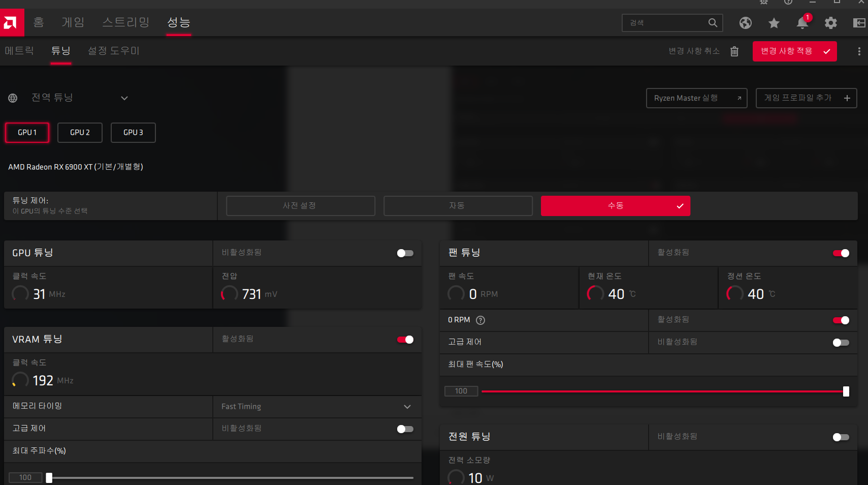This screenshot has height=485, width=868.
Task: Enable the power tuning toggle
Action: pyautogui.click(x=841, y=437)
